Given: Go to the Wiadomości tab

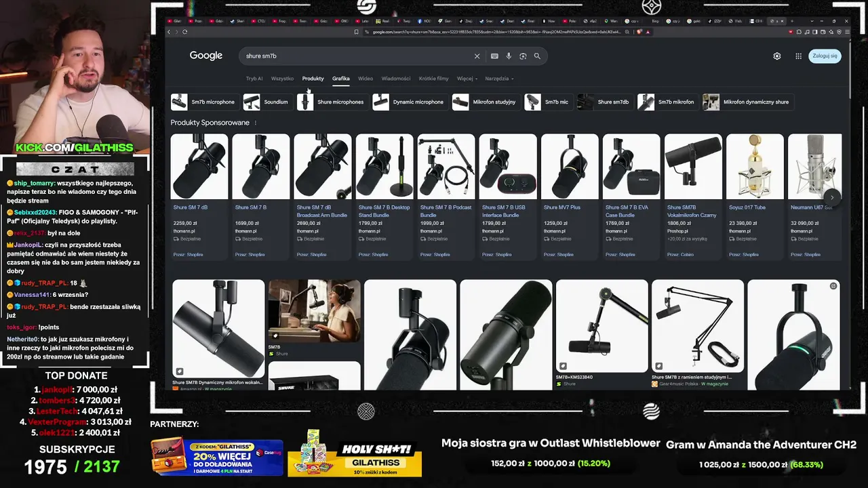Looking at the screenshot, I should pyautogui.click(x=396, y=79).
